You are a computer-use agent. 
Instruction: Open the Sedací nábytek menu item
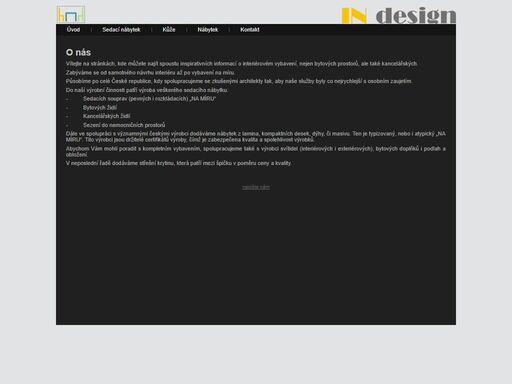[x=121, y=30]
